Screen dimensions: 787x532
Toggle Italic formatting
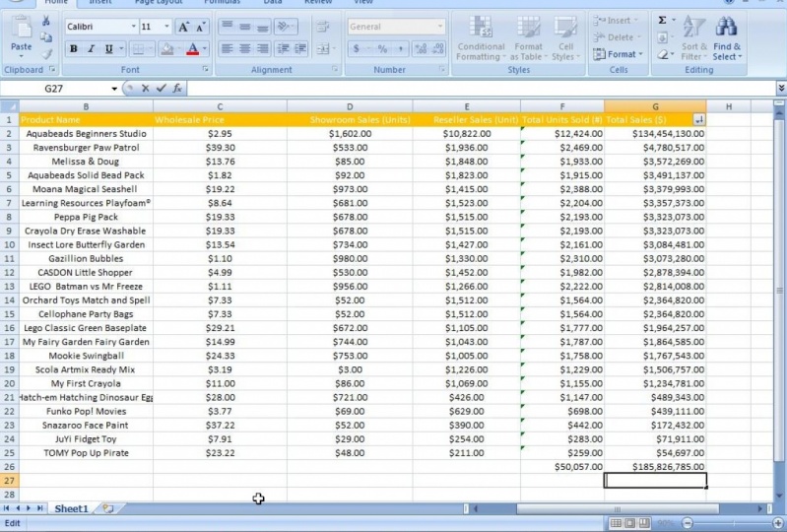click(x=91, y=48)
